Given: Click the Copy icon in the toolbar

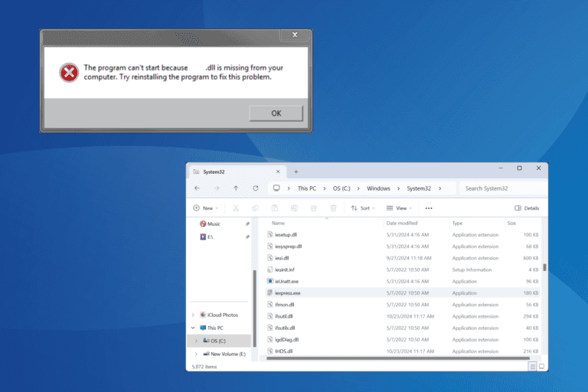Looking at the screenshot, I should (x=255, y=208).
